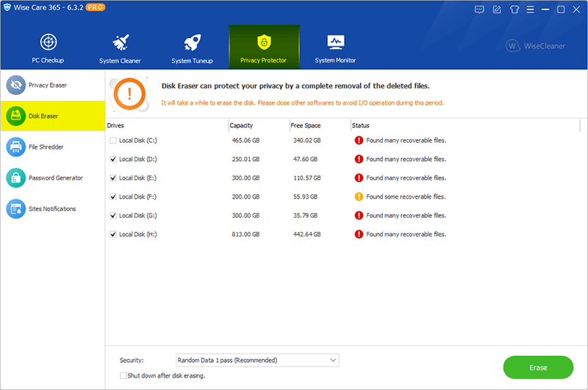Image resolution: width=588 pixels, height=390 pixels.
Task: Click the Password Generator lock icon
Action: pyautogui.click(x=15, y=177)
